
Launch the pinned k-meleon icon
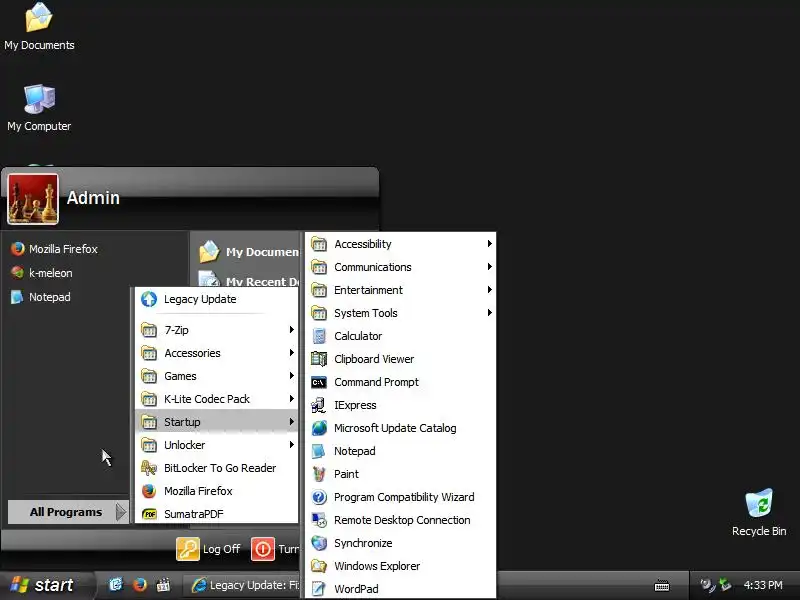click(x=17, y=273)
